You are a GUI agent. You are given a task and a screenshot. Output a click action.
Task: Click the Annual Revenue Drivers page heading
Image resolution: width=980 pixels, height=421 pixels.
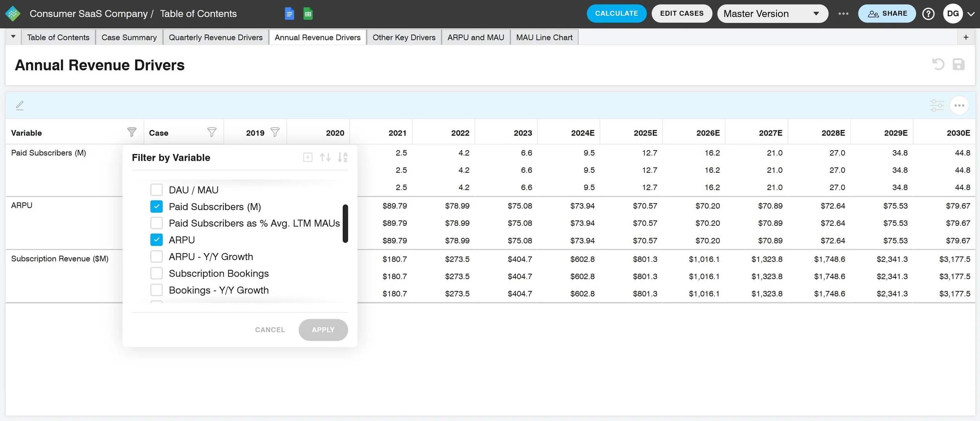pos(100,65)
